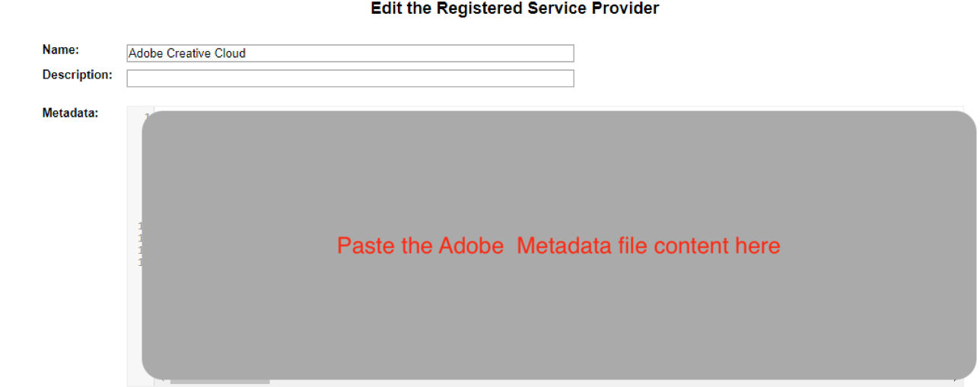Click the line number gutter of the editor

point(140,245)
